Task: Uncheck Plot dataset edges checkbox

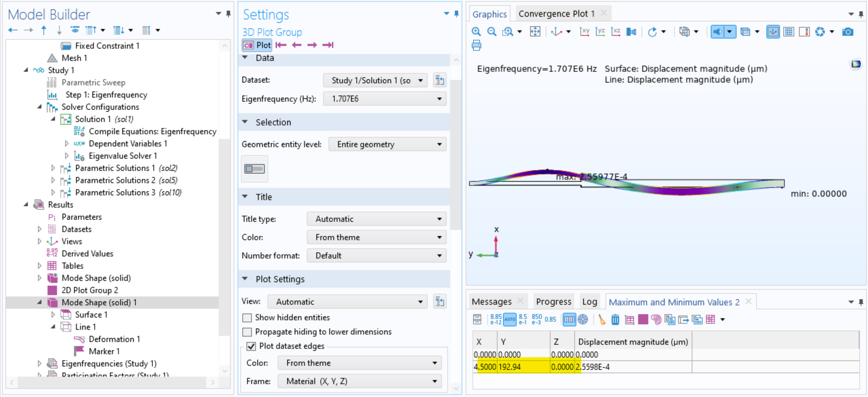Action: pyautogui.click(x=251, y=346)
